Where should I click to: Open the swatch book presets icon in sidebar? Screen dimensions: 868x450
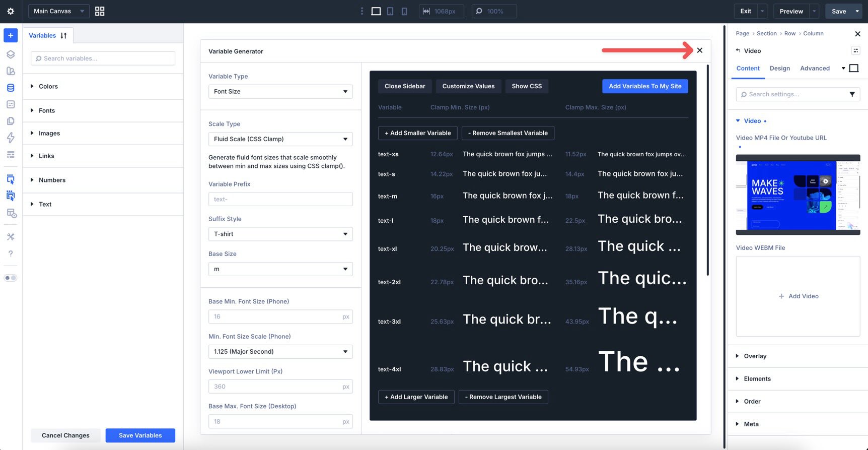coord(11,71)
